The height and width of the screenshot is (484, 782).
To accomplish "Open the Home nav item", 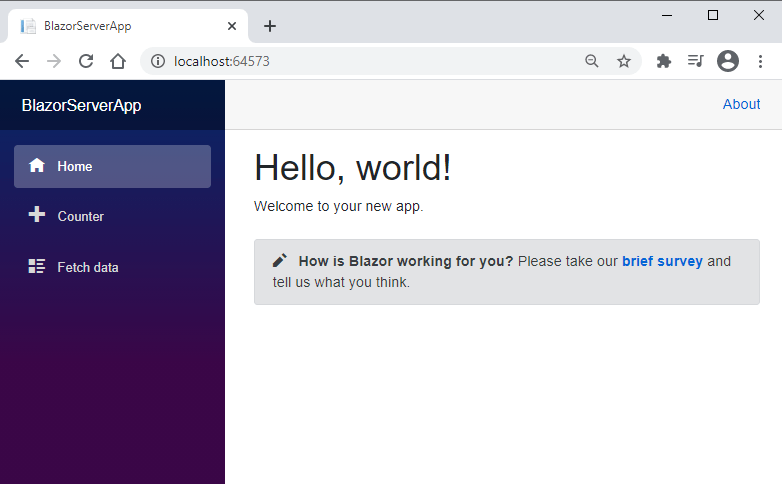I will (112, 166).
